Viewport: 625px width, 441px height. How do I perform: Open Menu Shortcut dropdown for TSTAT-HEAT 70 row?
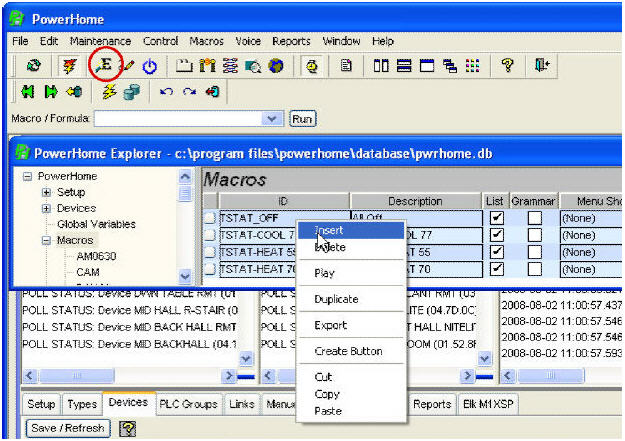(x=591, y=270)
